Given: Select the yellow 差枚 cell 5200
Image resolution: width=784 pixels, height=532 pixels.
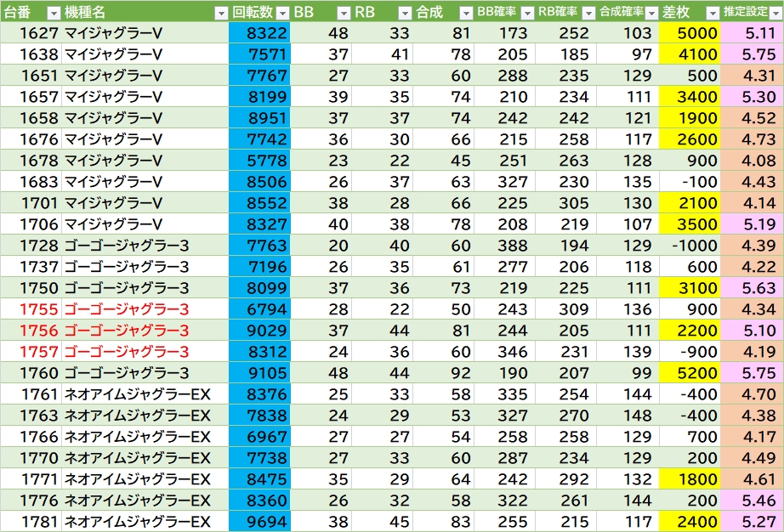Looking at the screenshot, I should click(x=690, y=372).
